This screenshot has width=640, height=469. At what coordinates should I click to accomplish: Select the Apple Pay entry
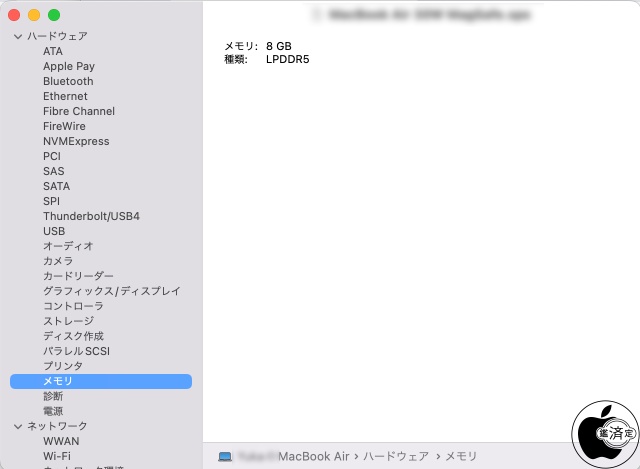[69, 66]
